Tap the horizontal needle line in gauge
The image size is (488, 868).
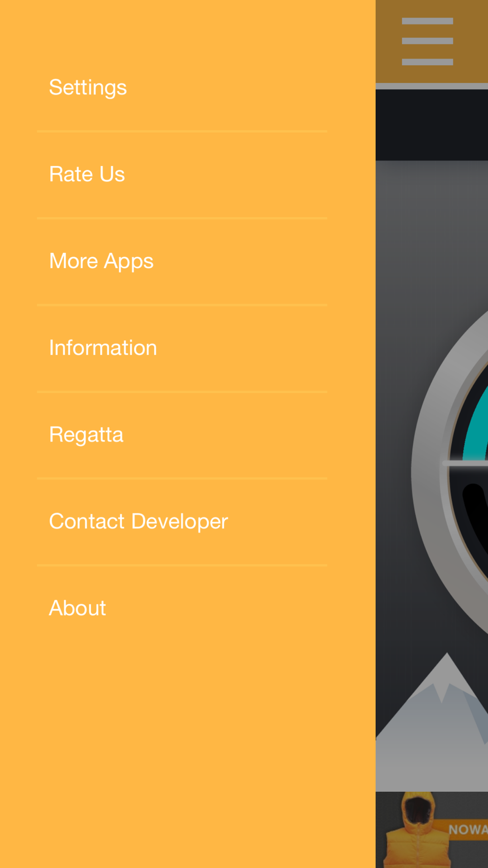pyautogui.click(x=465, y=463)
